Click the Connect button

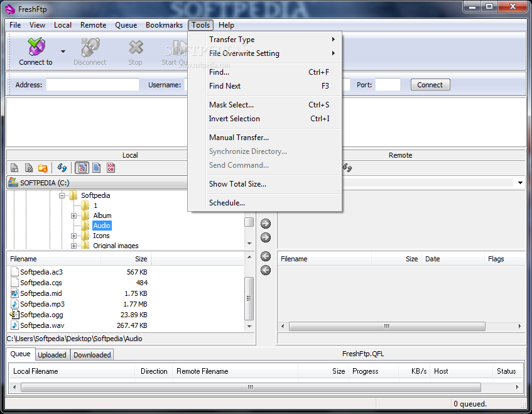click(430, 85)
